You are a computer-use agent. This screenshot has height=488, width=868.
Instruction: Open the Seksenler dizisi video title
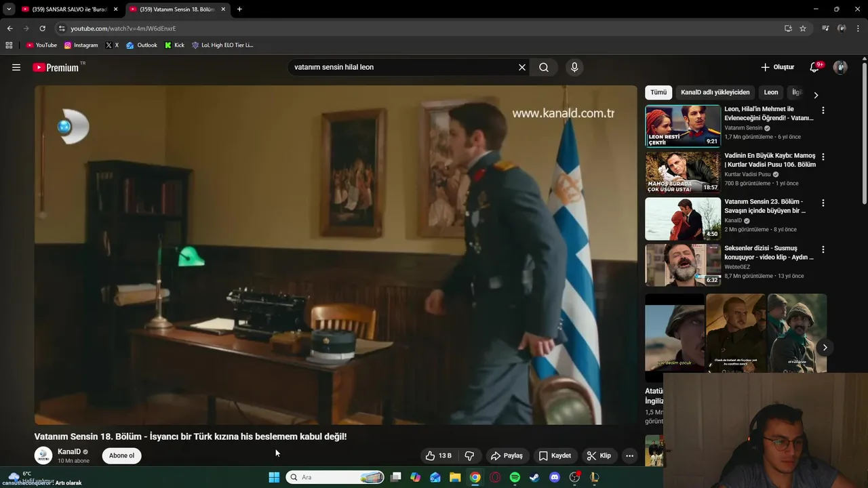pos(769,253)
